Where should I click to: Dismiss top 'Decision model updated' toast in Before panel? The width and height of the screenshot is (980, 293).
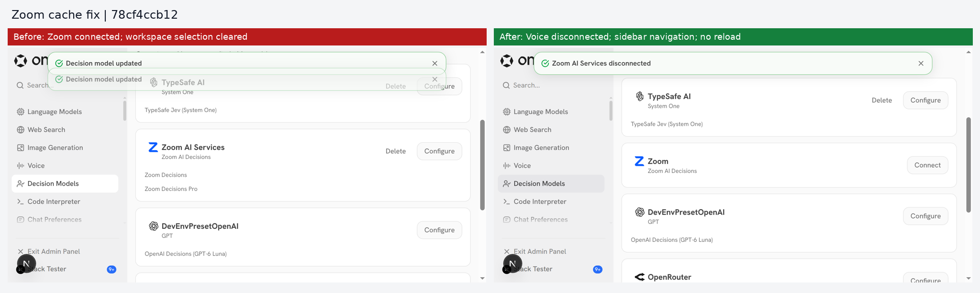click(434, 63)
